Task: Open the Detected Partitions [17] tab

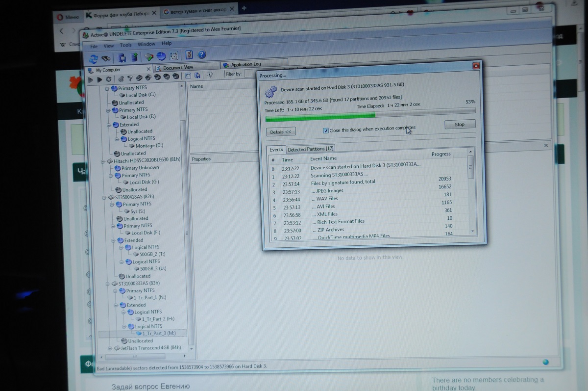Action: [311, 149]
